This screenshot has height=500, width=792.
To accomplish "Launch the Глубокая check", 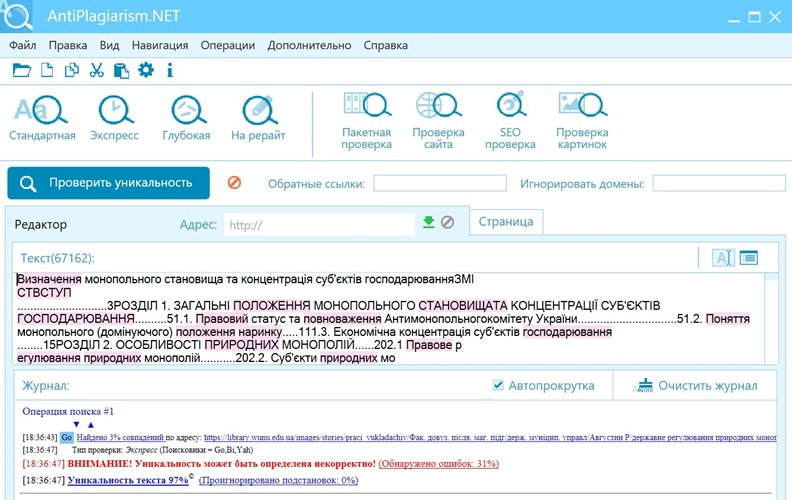I will pos(186,119).
